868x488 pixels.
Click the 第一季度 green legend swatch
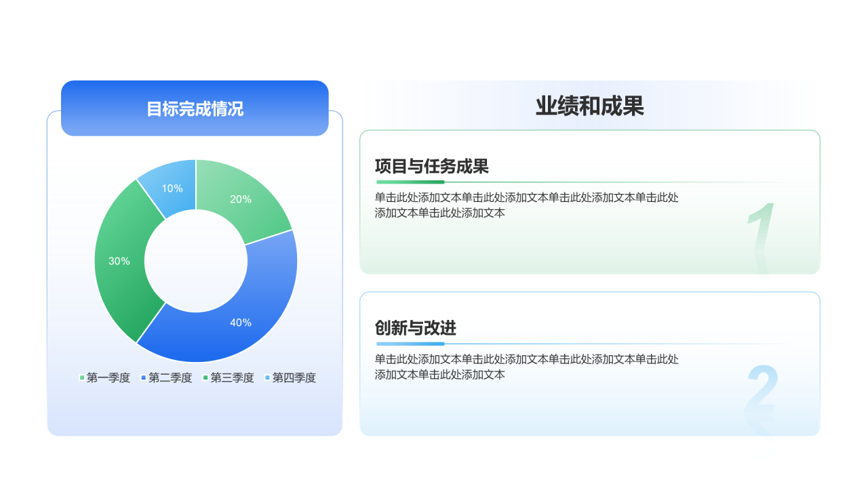click(x=82, y=378)
